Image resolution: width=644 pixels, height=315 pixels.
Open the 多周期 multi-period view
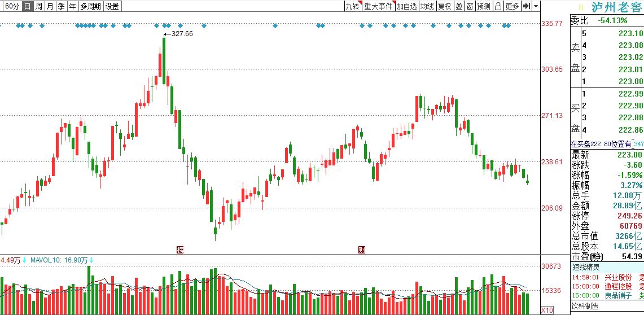90,6
